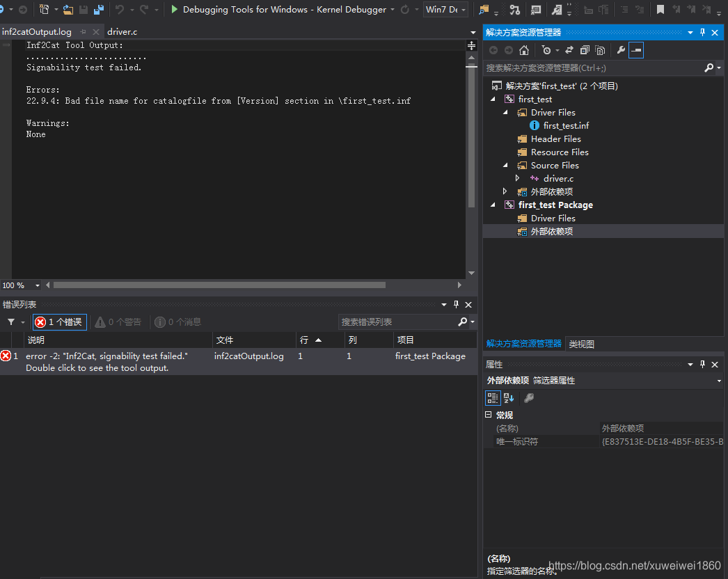The height and width of the screenshot is (579, 728).
Task: Click the Property Pages wrench in Properties panel
Action: (x=529, y=398)
